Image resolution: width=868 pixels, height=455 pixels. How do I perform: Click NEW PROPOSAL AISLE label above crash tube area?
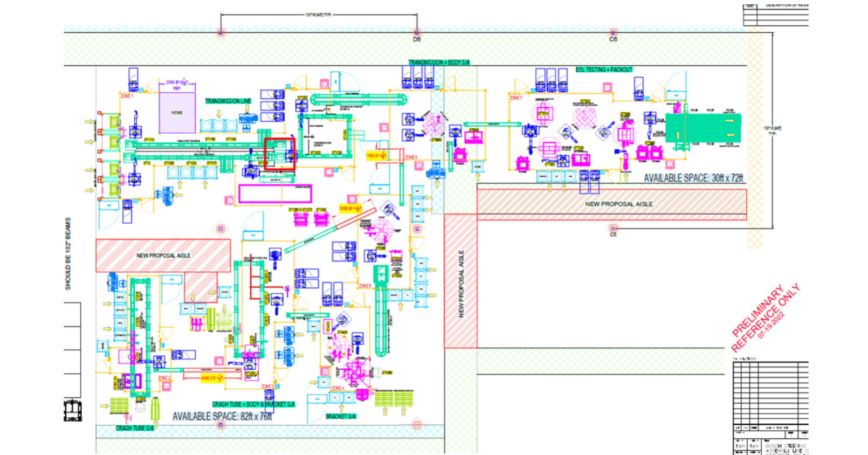[x=163, y=256]
